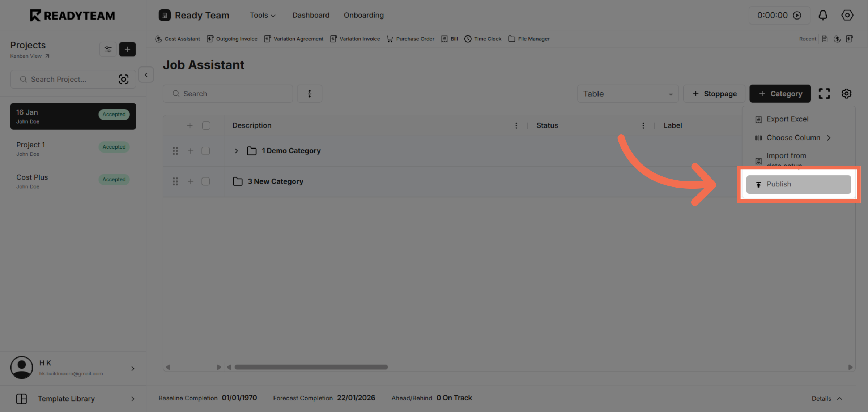Select the header select-all checkbox
Image resolution: width=868 pixels, height=412 pixels.
click(x=206, y=125)
